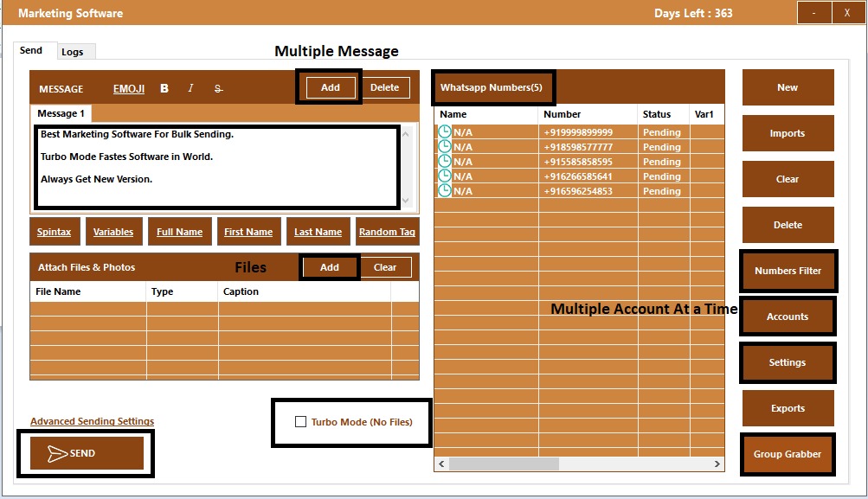
Task: Click inside the message text area
Action: (215, 169)
